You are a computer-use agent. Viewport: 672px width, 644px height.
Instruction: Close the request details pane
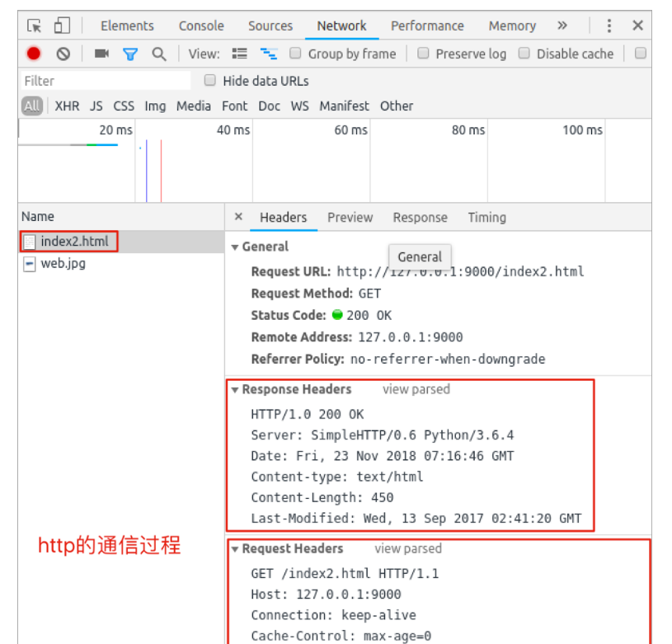239,217
